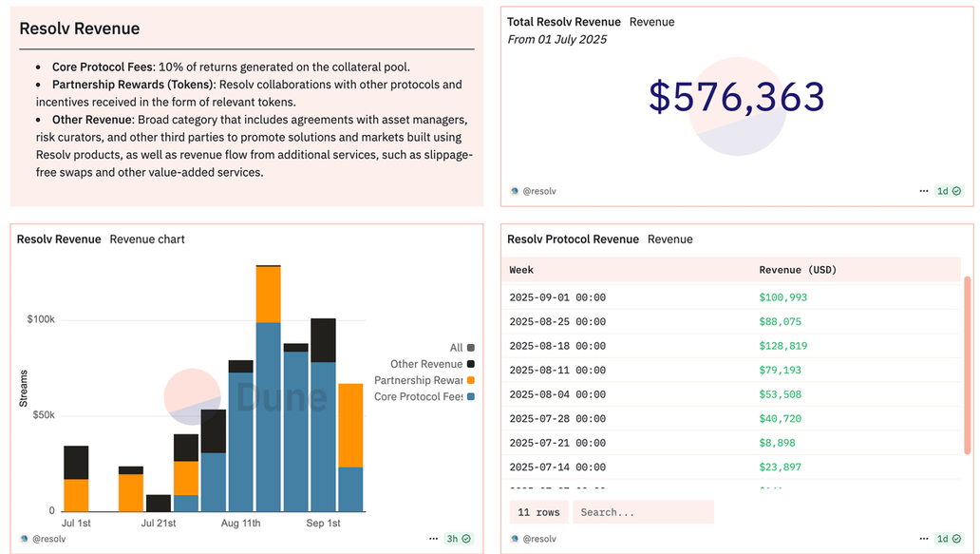Select the 2025-08-11 00:00 week cell

pos(557,371)
